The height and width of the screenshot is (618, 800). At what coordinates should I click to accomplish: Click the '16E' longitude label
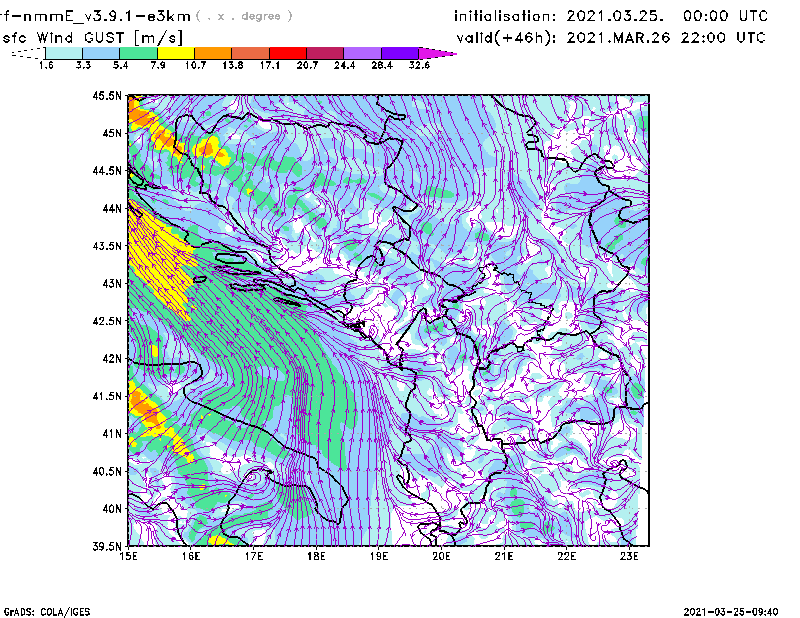pos(191,556)
